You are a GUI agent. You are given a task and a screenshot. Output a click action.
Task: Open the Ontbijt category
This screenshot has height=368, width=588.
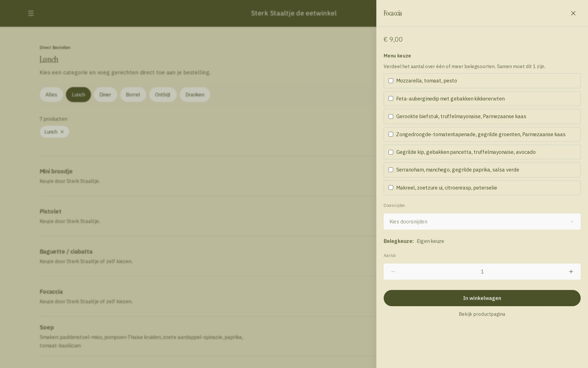point(163,95)
